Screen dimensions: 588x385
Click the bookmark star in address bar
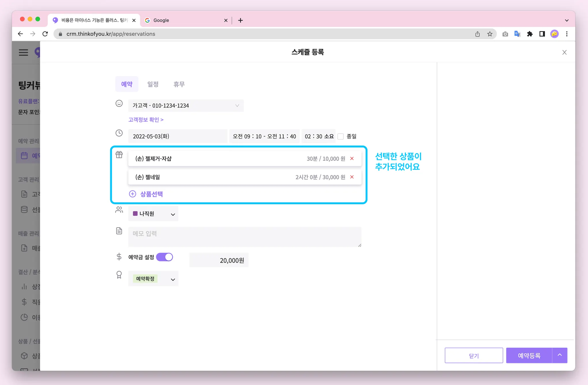pos(490,34)
